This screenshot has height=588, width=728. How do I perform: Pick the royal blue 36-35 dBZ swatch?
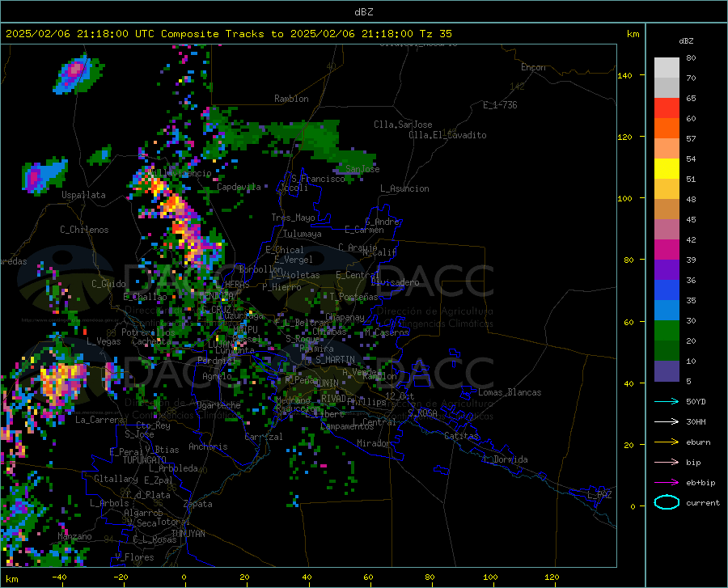[x=667, y=290]
